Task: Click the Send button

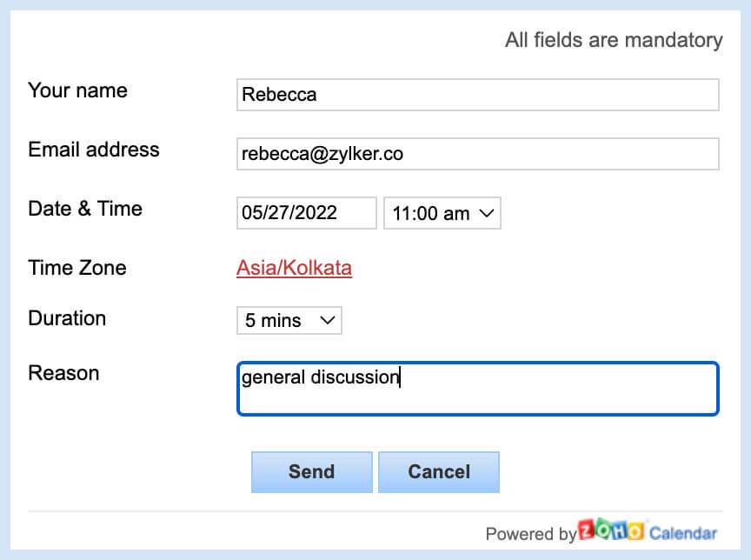Action: click(311, 472)
